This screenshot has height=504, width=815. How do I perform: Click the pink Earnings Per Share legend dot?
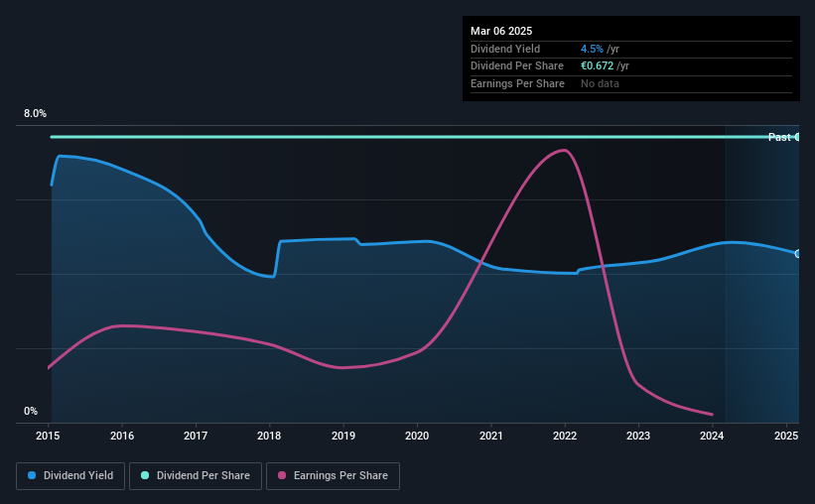pyautogui.click(x=282, y=475)
